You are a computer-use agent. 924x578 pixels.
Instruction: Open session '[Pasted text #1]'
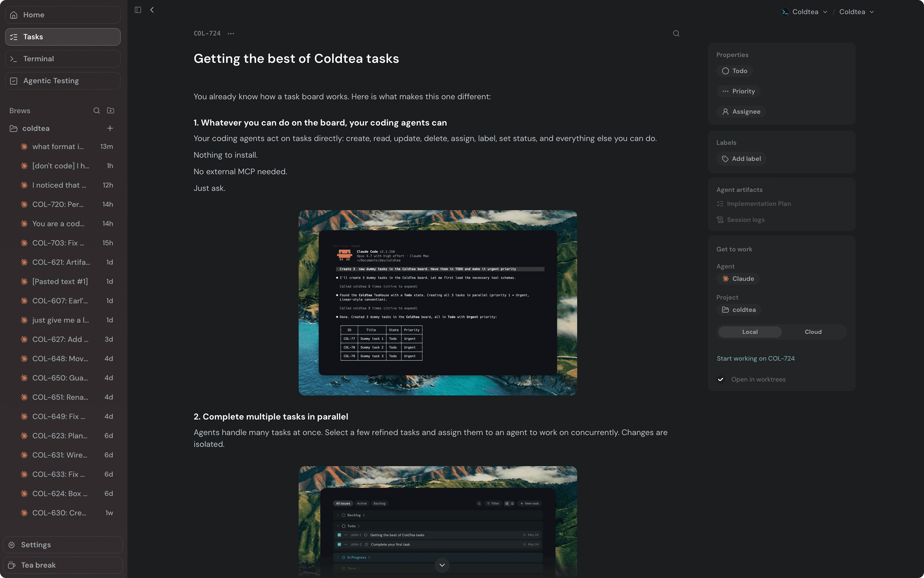67,282
